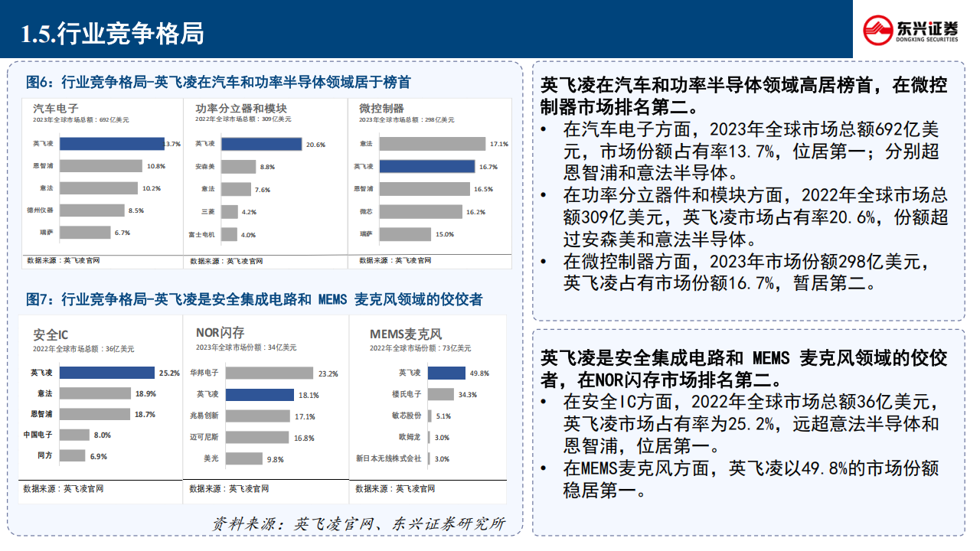This screenshot has height=551, width=980.
Task: Click the 欧姆龙 row label
Action: pyautogui.click(x=410, y=437)
